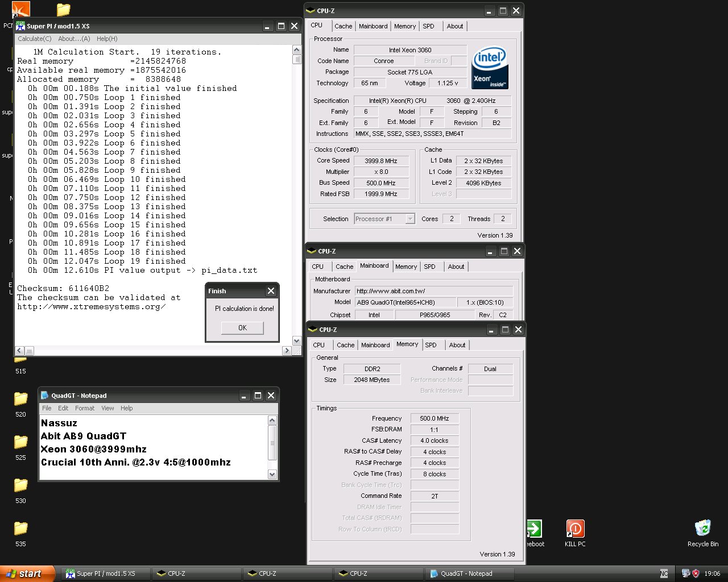Click the taskbar clock showing 19:06
The width and height of the screenshot is (728, 582).
712,573
